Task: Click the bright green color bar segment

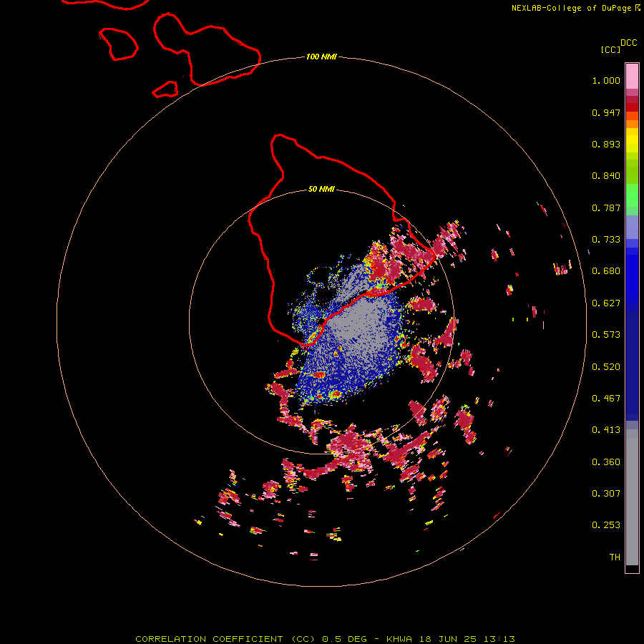Action: (x=632, y=195)
